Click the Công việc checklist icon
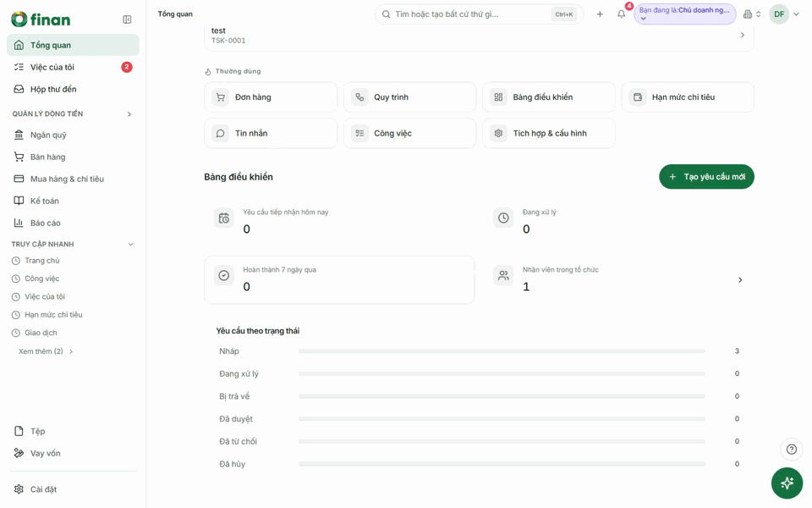Viewport: 812px width, 508px height. click(x=359, y=133)
